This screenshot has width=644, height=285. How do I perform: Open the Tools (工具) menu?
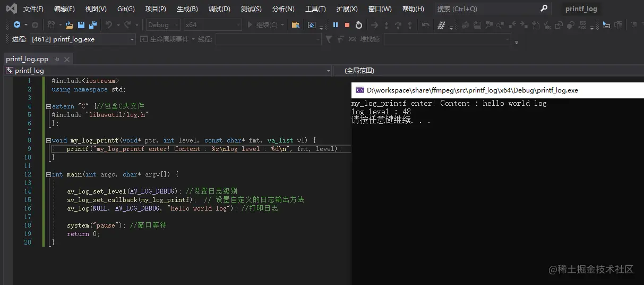point(315,9)
